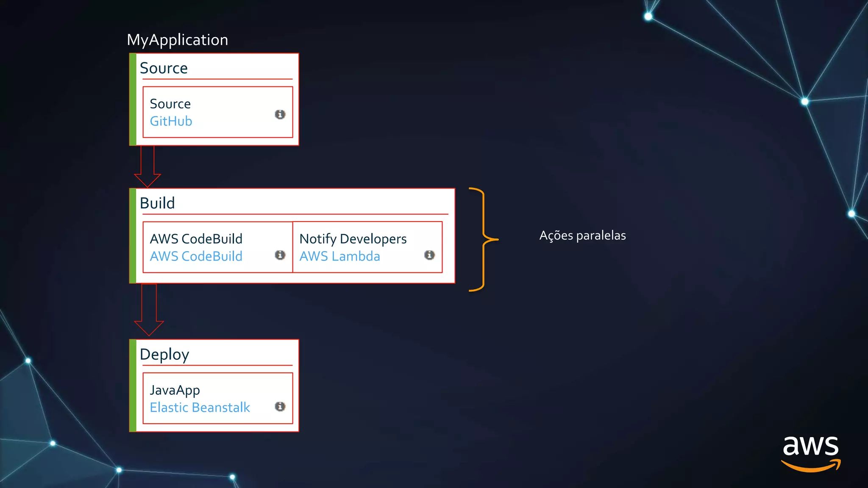Click the info icon on the AWS CodeBuild action
The height and width of the screenshot is (488, 868).
pyautogui.click(x=280, y=255)
